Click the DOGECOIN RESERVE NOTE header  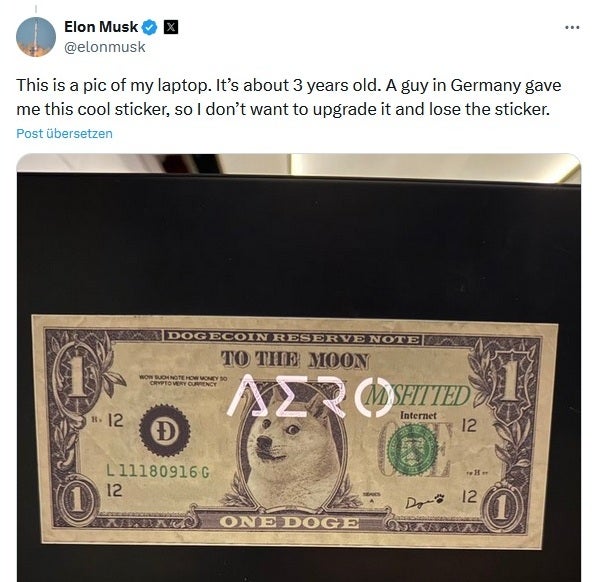pyautogui.click(x=294, y=338)
